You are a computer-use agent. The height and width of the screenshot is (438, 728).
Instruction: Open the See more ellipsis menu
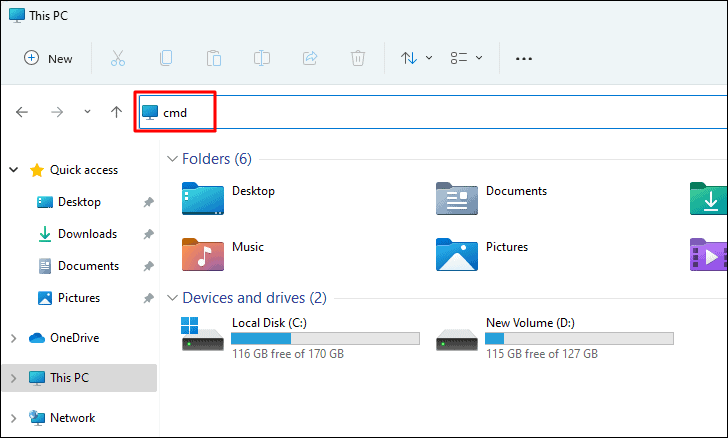tap(524, 59)
